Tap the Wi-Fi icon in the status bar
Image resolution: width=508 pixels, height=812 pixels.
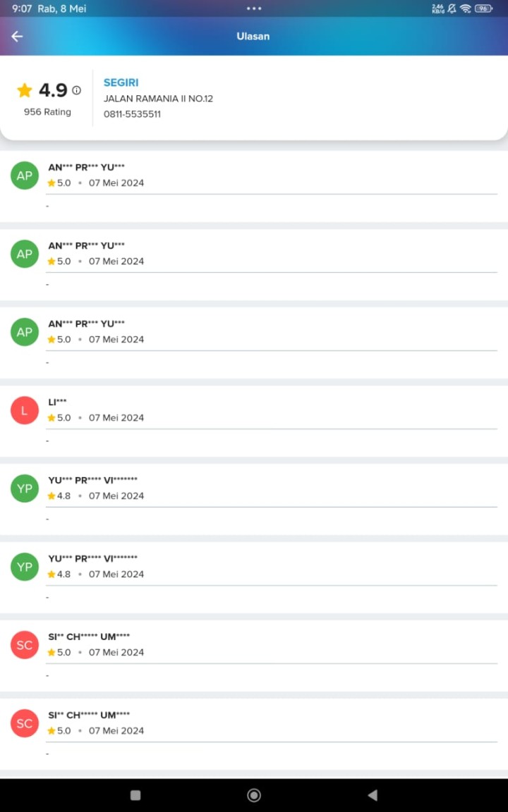466,8
